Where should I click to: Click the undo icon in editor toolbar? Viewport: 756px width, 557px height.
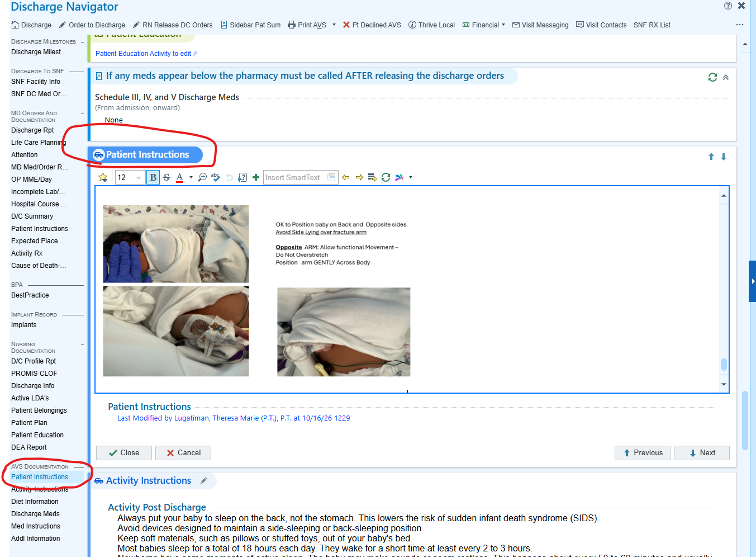[229, 177]
